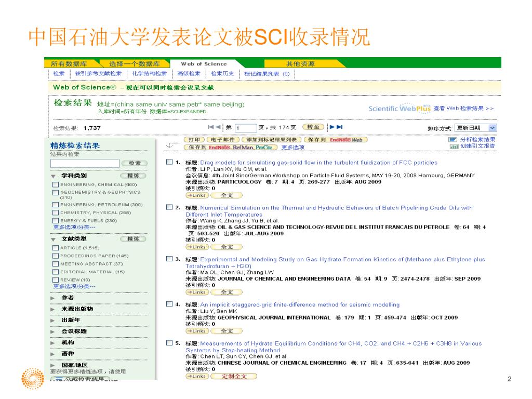
Task: Check ENGINEERING, PETROLEUM category
Action: pos(56,205)
